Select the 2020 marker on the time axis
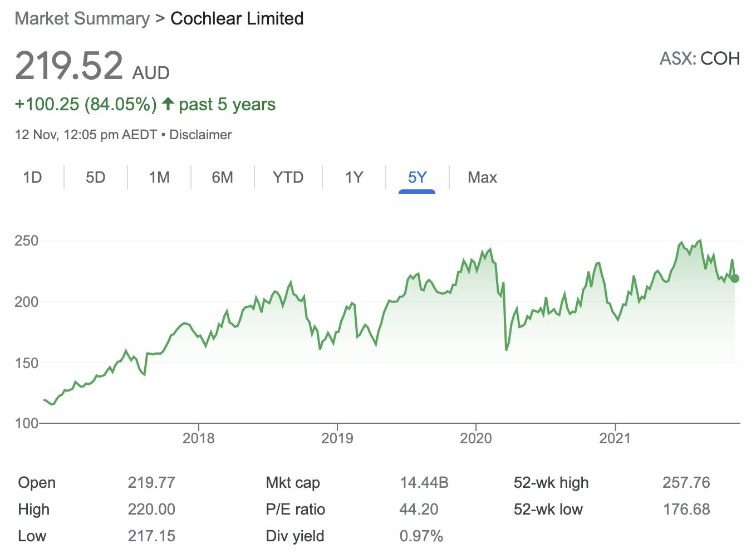This screenshot has width=756, height=558. tap(475, 438)
